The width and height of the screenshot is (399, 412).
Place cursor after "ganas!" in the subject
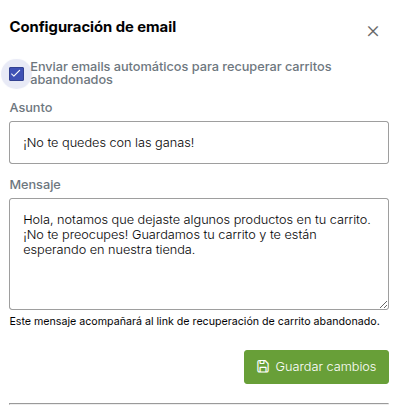(x=195, y=143)
